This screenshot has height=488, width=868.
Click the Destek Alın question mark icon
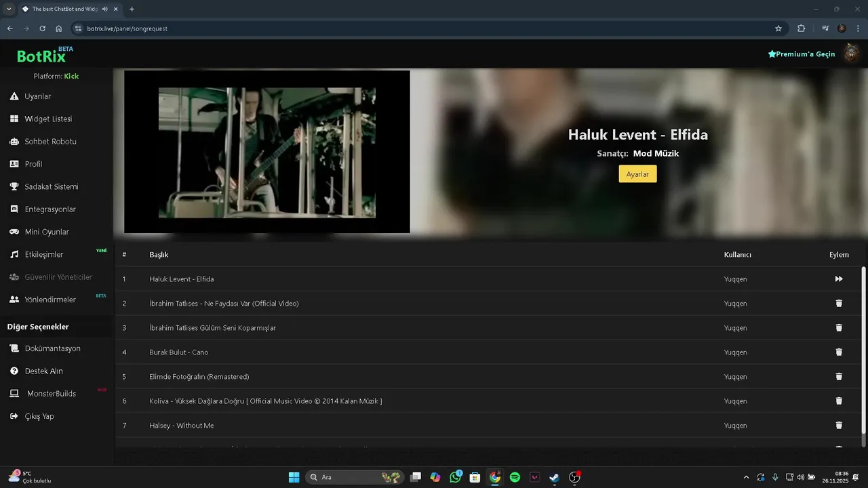pos(14,371)
